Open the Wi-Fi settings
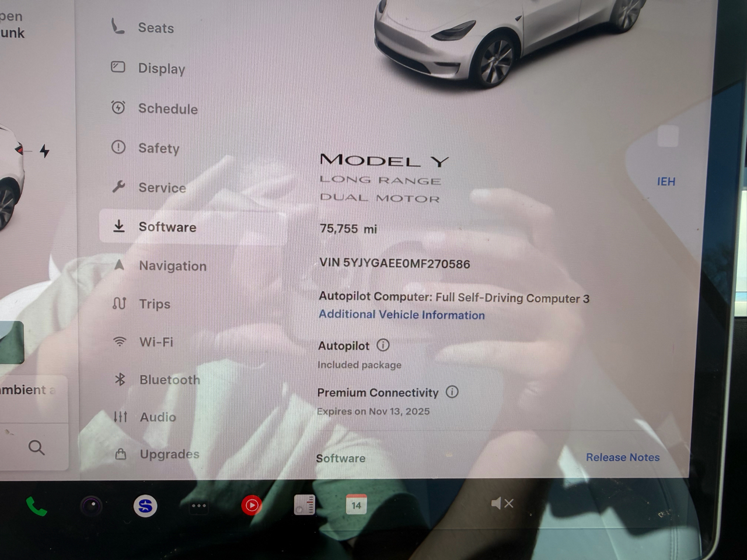 pos(156,342)
